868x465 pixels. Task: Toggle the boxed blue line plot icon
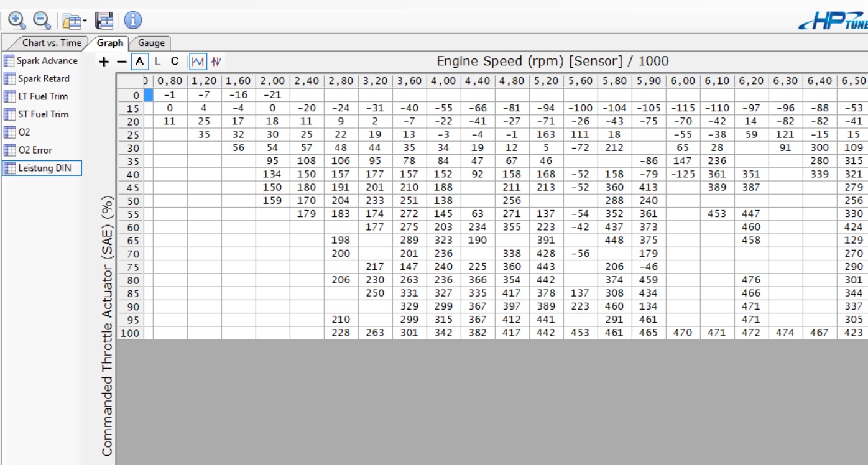tap(198, 62)
